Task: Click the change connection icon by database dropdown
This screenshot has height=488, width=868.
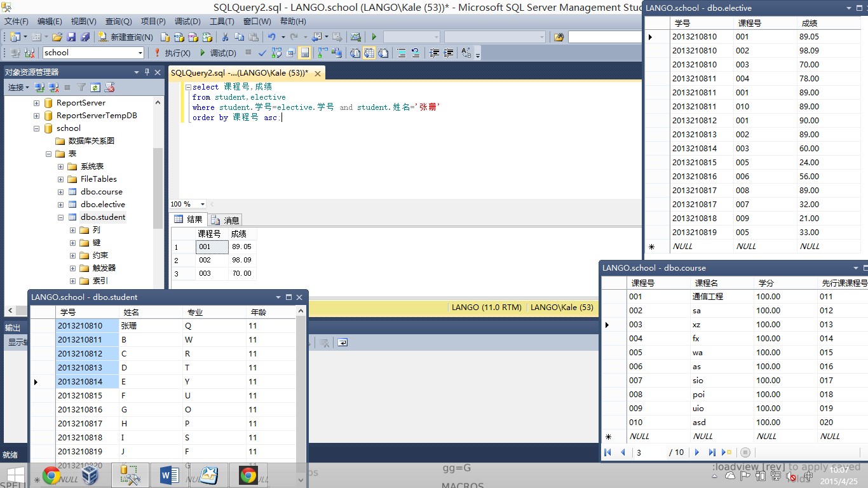Action: [29, 53]
